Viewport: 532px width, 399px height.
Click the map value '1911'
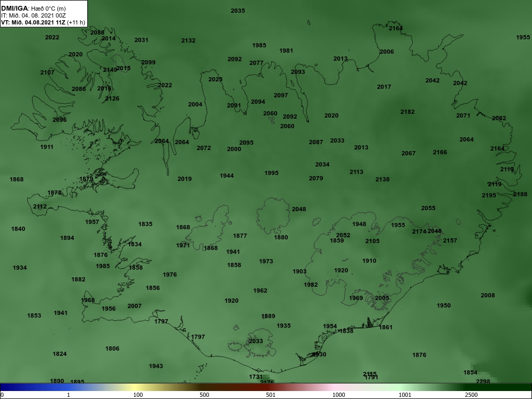(x=47, y=147)
